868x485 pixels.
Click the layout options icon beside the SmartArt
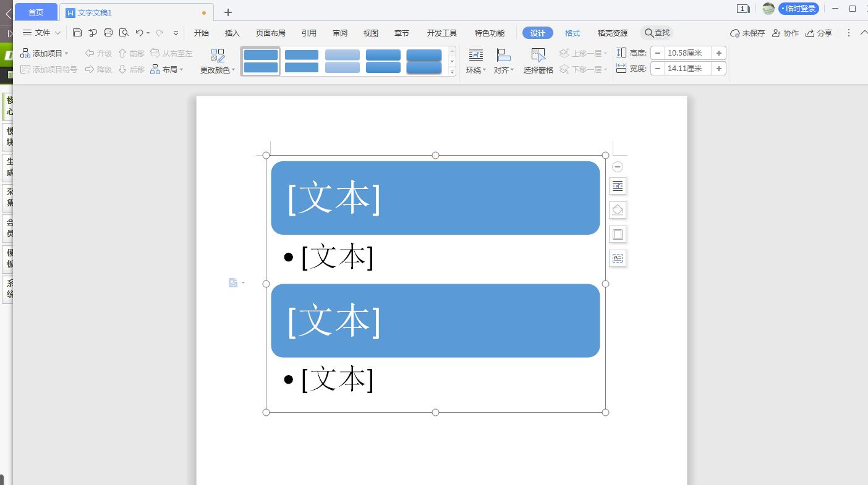point(618,186)
